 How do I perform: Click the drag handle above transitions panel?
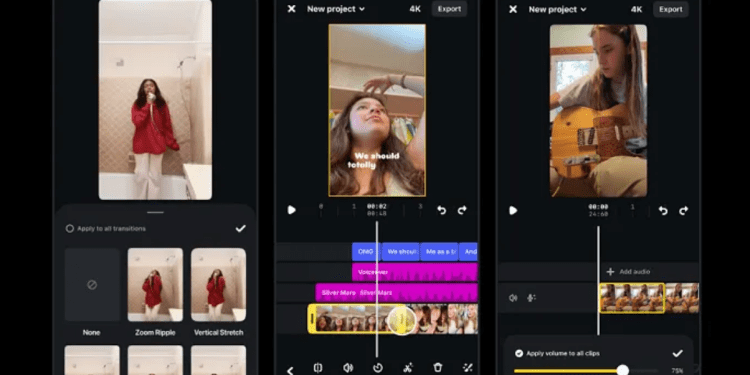155,212
